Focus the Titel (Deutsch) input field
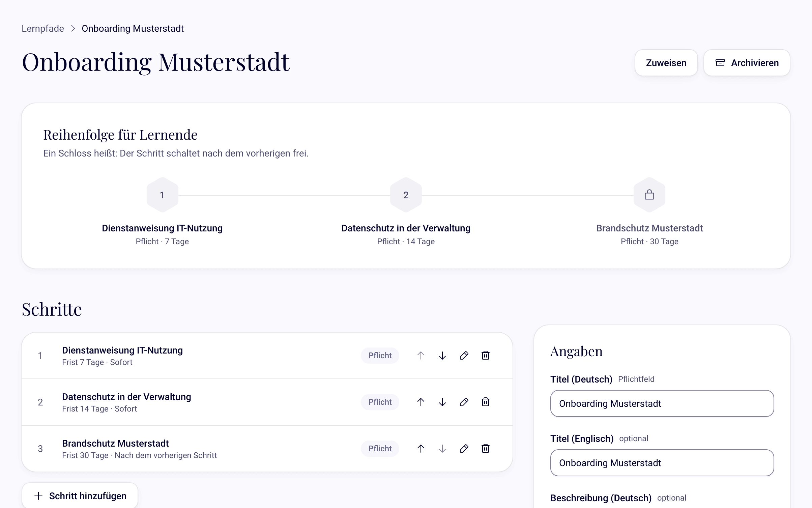The height and width of the screenshot is (508, 812). (x=662, y=403)
